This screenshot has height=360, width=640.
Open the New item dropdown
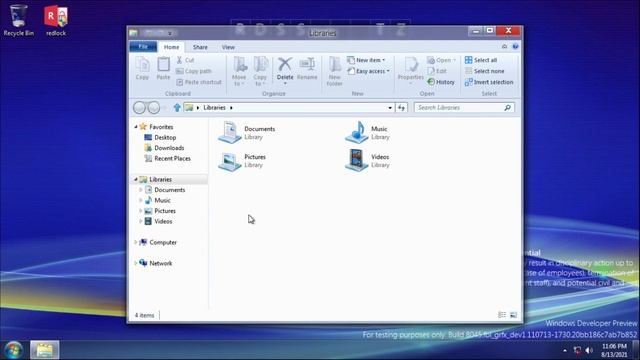coord(367,60)
